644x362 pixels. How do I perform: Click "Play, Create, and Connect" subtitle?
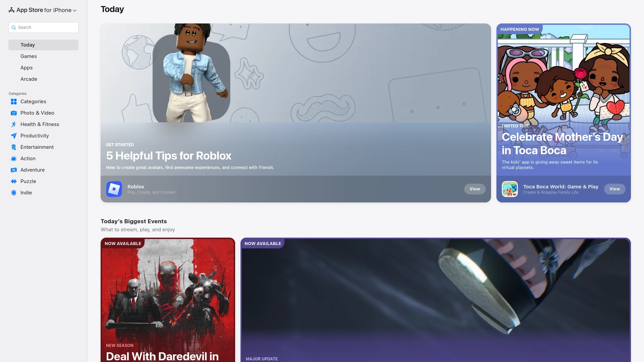[152, 192]
